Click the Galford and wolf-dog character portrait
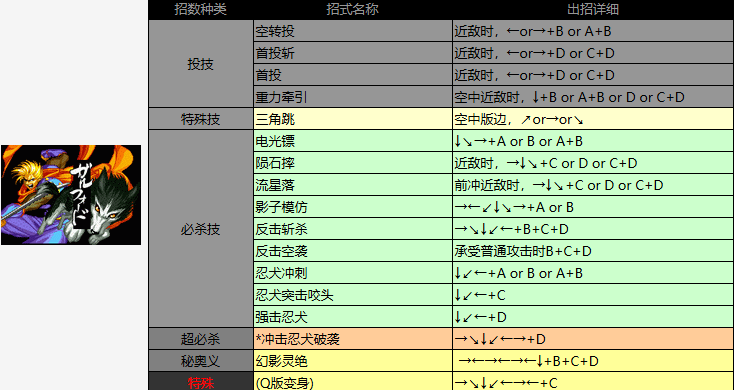 (x=71, y=195)
